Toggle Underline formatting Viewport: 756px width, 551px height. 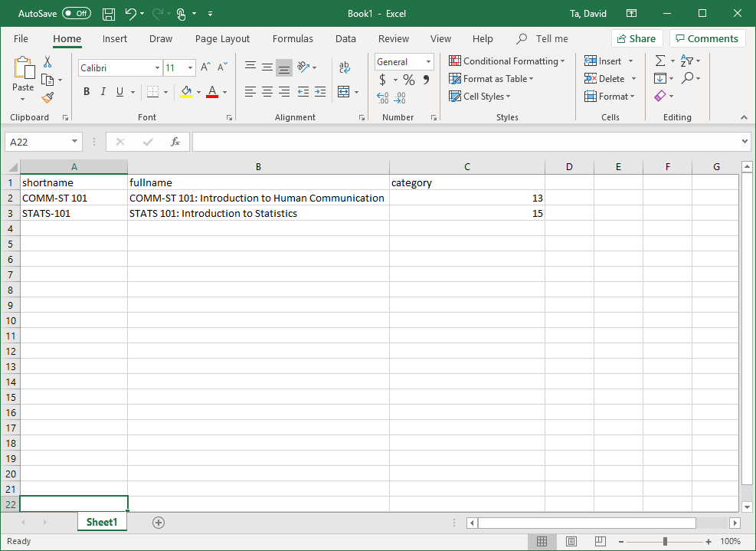120,92
